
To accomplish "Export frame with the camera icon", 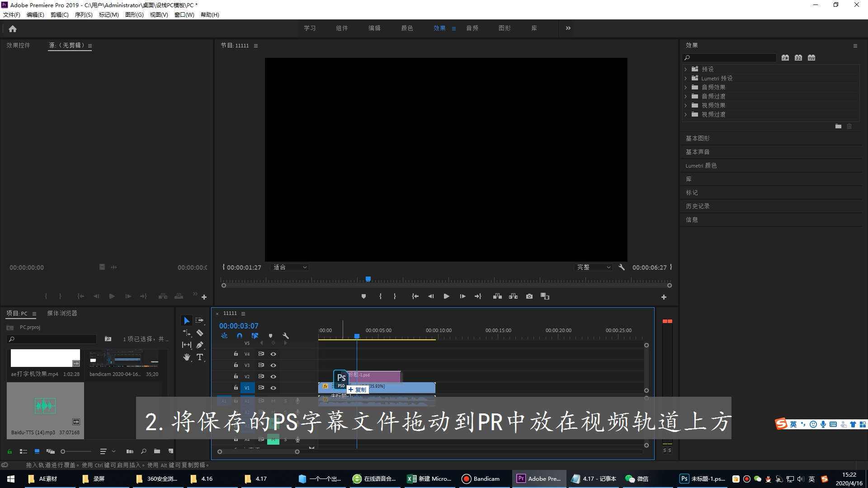I will click(529, 296).
